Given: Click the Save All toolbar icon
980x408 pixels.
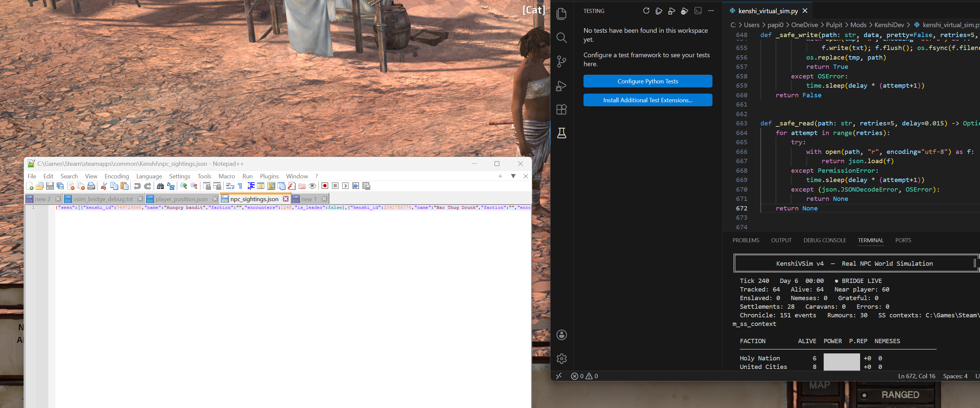Looking at the screenshot, I should click(60, 186).
